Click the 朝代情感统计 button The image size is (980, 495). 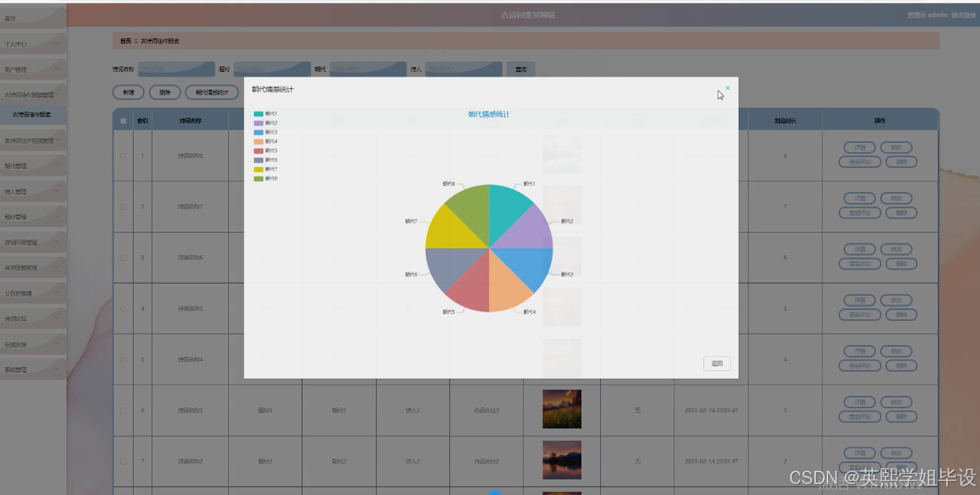(x=212, y=92)
